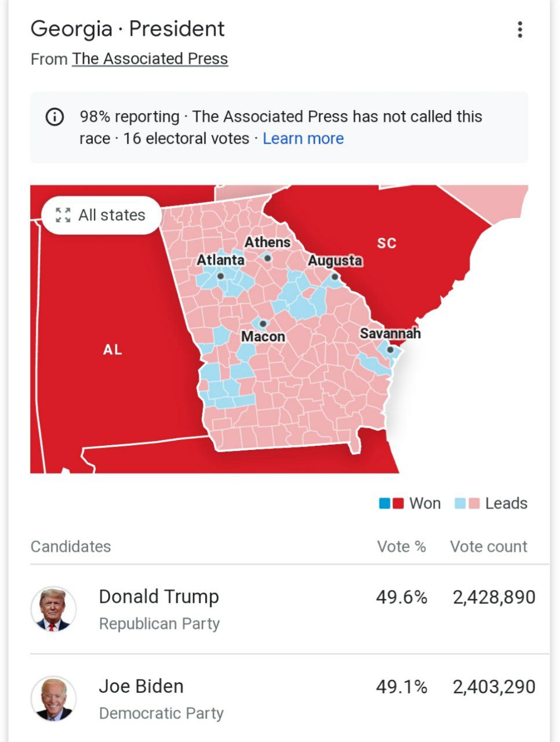This screenshot has width=560, height=742.
Task: Select the Joe Biden candidate row name
Action: click(141, 686)
